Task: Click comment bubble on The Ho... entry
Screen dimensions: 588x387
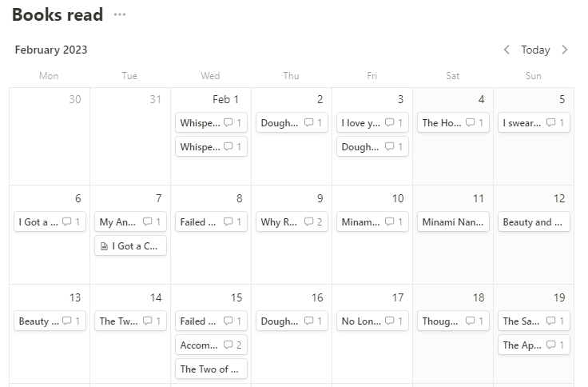Action: pos(470,123)
